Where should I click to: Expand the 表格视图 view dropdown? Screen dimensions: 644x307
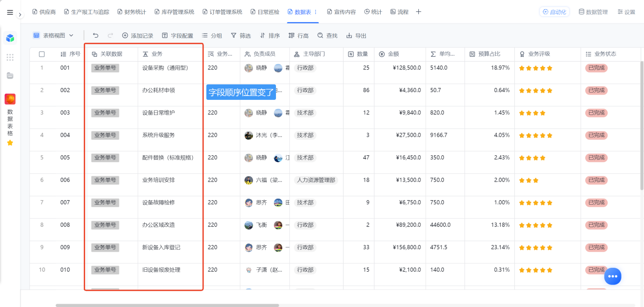pos(53,35)
